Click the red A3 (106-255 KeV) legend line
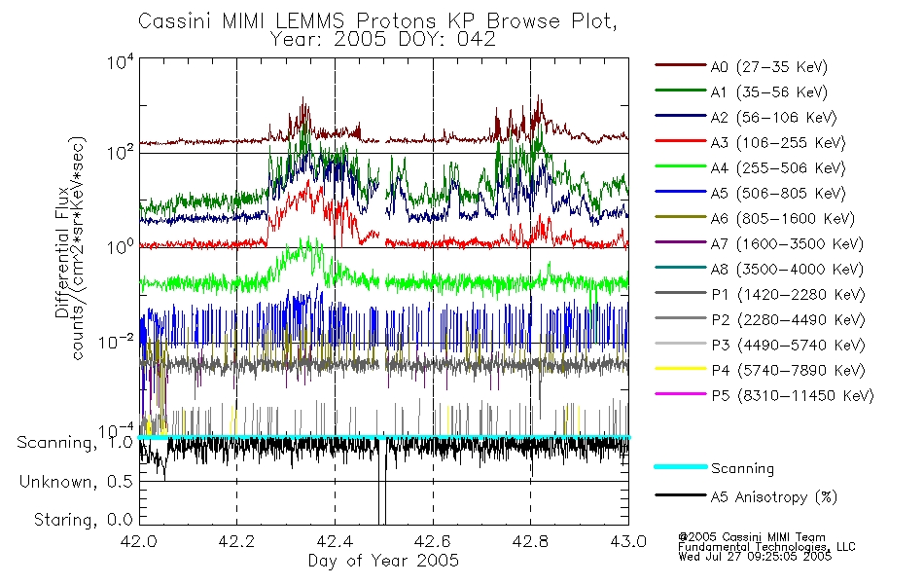The height and width of the screenshot is (584, 924). tap(681, 141)
